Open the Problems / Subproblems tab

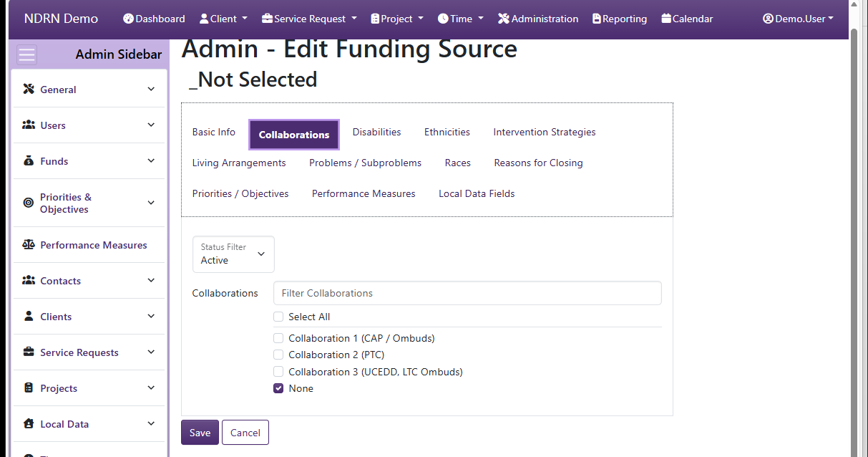[365, 163]
